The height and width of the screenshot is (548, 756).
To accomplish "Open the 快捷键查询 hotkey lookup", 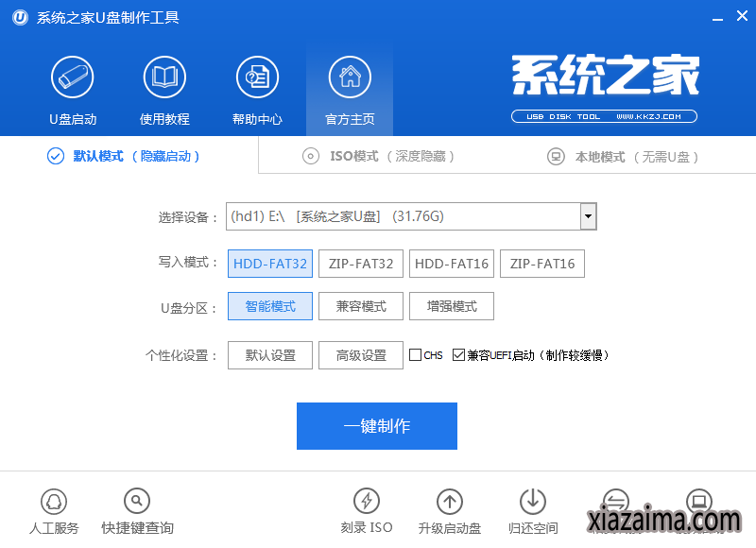I will pyautogui.click(x=137, y=511).
